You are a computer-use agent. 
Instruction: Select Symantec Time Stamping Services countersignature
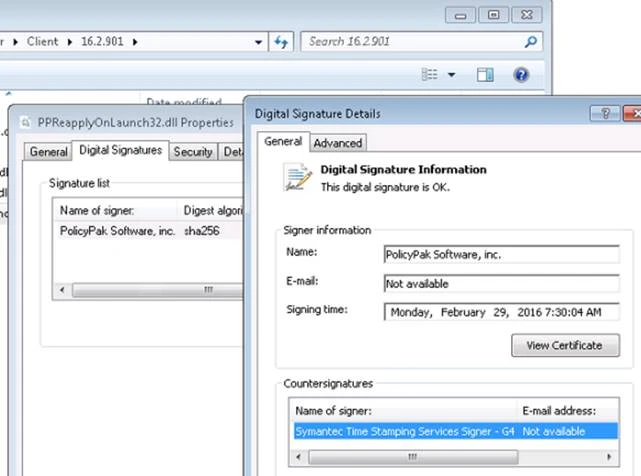pyautogui.click(x=404, y=431)
